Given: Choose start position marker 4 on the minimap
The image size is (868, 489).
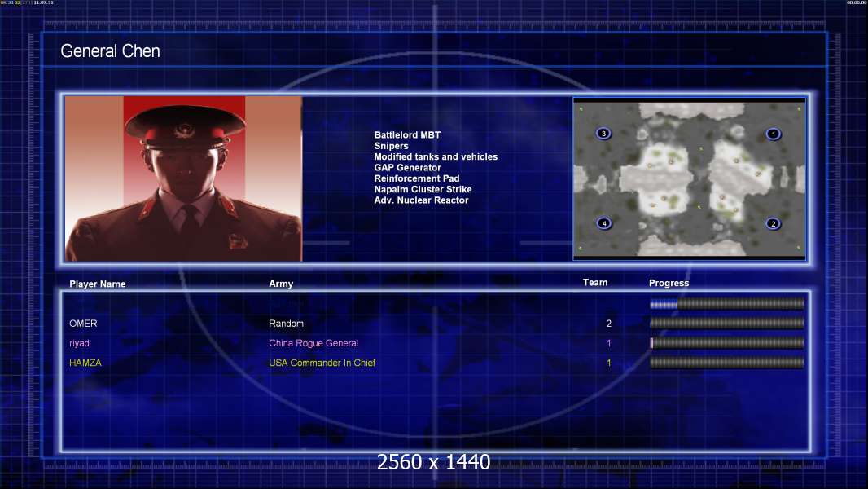Looking at the screenshot, I should (604, 224).
